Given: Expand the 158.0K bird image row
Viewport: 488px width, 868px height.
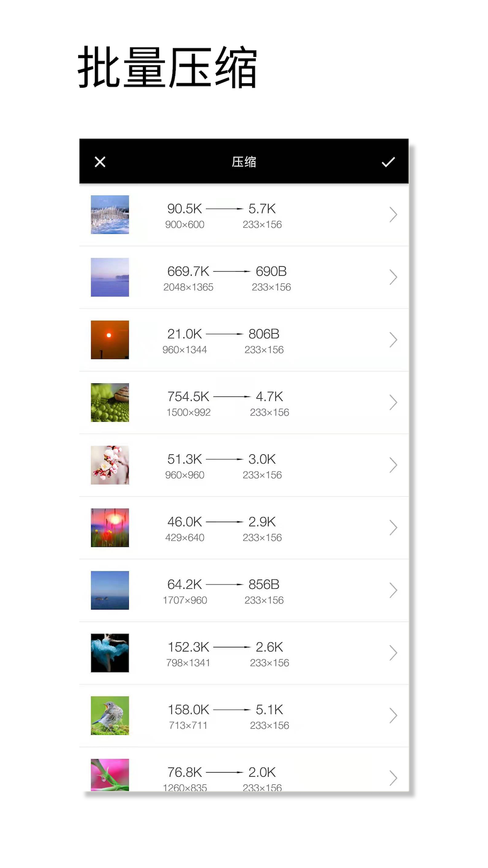Looking at the screenshot, I should [393, 716].
